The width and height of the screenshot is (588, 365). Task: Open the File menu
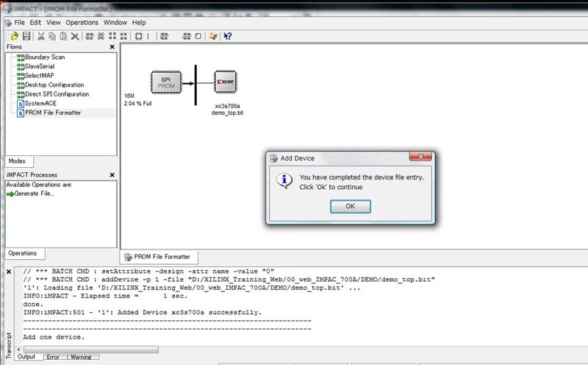tap(20, 23)
